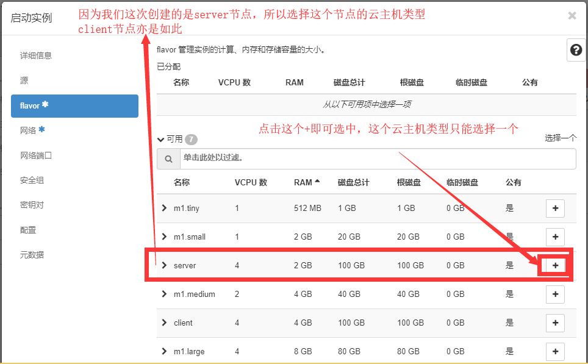Add the m1.small flavor with plus button
The height and width of the screenshot is (364, 588).
554,237
